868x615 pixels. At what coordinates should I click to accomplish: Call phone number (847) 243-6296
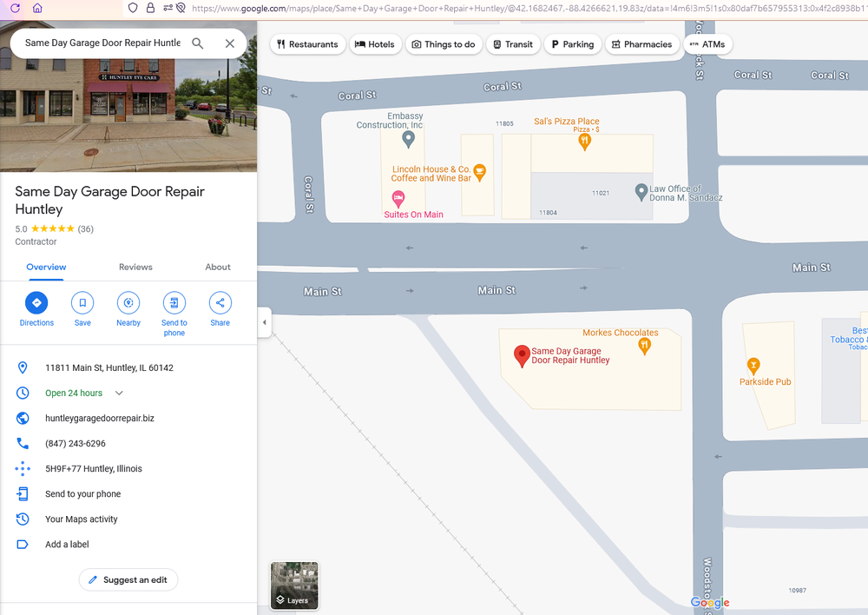(x=76, y=443)
